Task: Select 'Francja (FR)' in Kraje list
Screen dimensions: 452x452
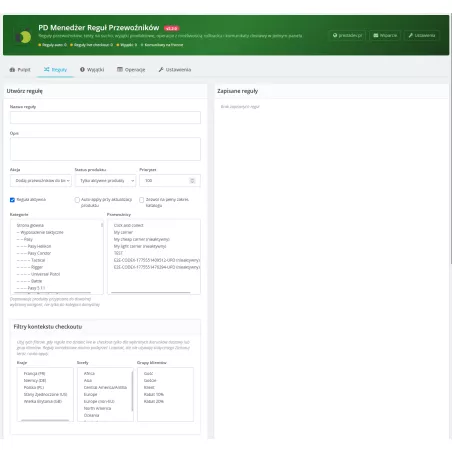Action: [34, 374]
